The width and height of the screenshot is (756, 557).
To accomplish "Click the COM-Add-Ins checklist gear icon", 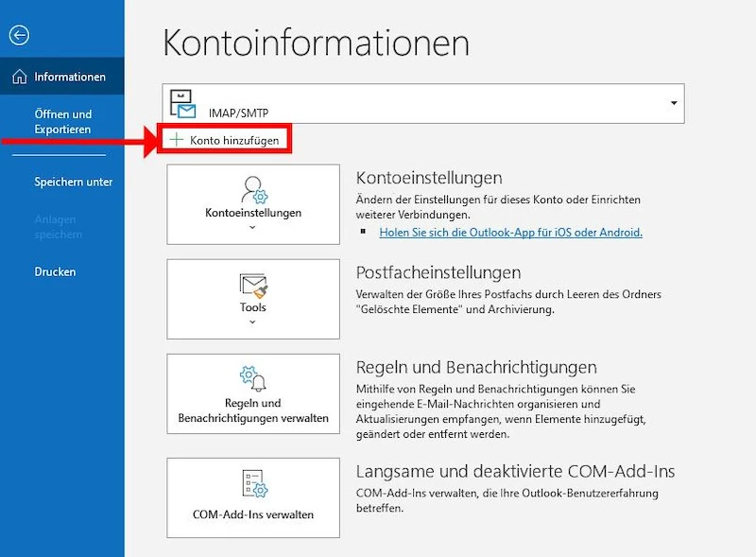I will click(x=253, y=483).
